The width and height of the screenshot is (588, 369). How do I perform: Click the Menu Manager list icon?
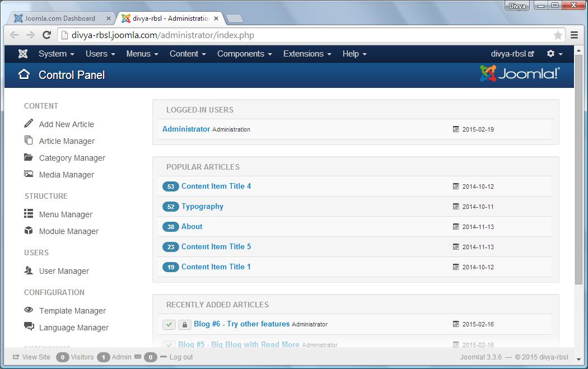(x=28, y=214)
